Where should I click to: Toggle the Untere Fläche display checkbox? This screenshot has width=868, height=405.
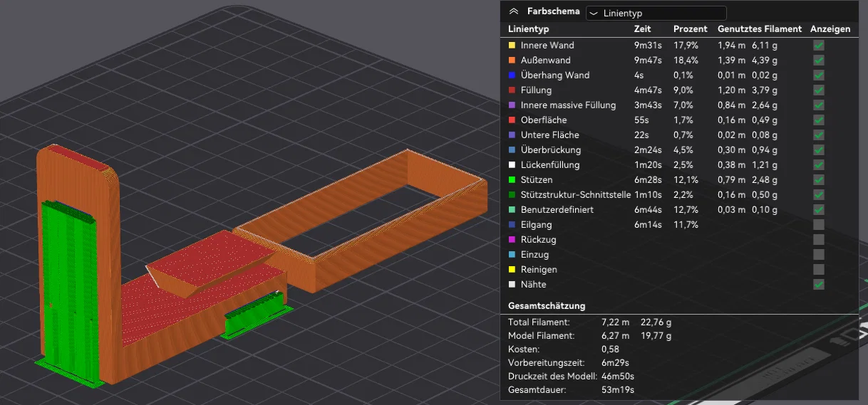(819, 135)
